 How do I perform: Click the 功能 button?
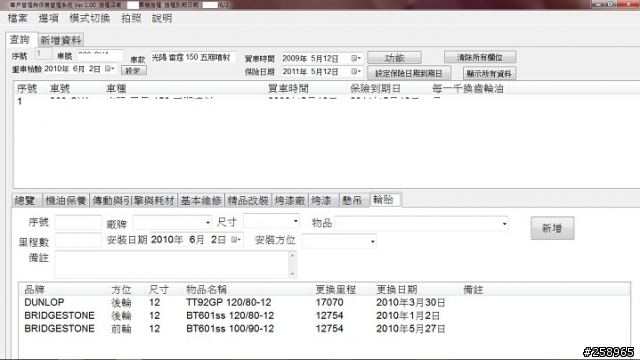click(394, 58)
